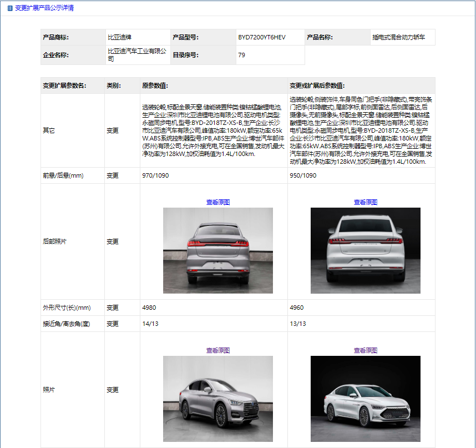Click the catalog number 79
Viewport: 476px width, 448px height.
(242, 55)
